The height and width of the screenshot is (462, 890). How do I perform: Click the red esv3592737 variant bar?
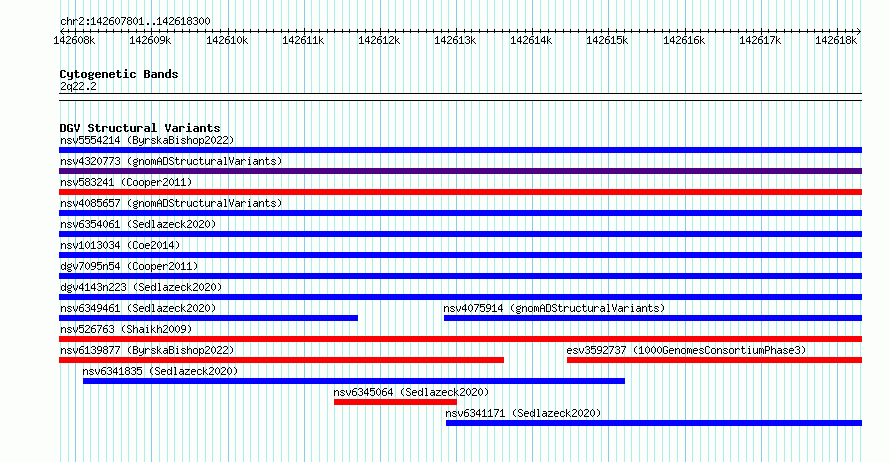[x=715, y=360]
